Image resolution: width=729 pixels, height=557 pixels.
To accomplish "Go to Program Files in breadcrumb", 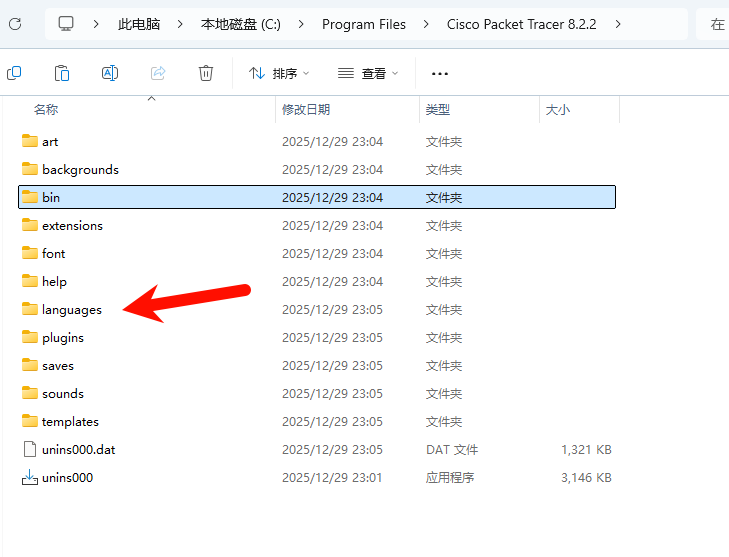I will click(x=364, y=24).
